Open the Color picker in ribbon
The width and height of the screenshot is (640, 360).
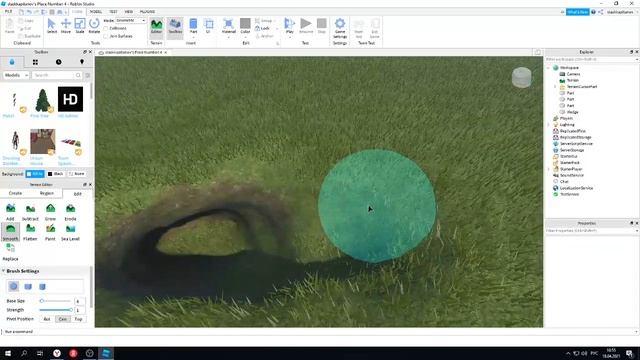[x=245, y=27]
